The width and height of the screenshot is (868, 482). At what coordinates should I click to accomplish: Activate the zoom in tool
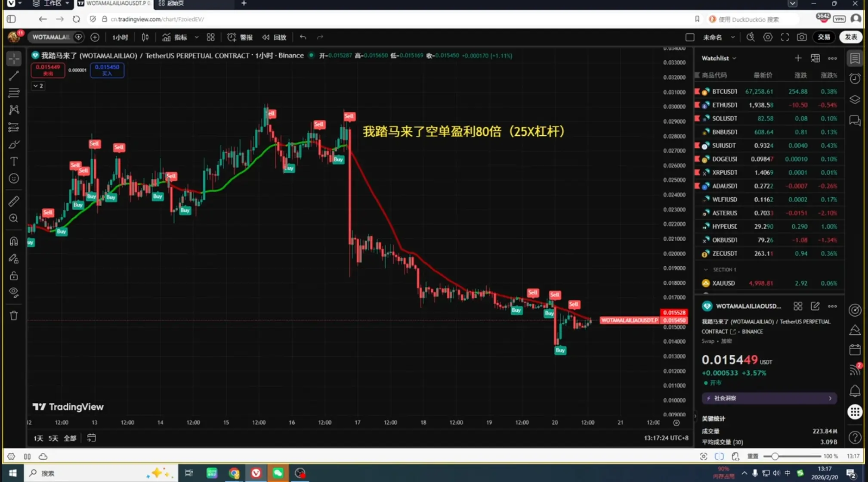tap(14, 218)
